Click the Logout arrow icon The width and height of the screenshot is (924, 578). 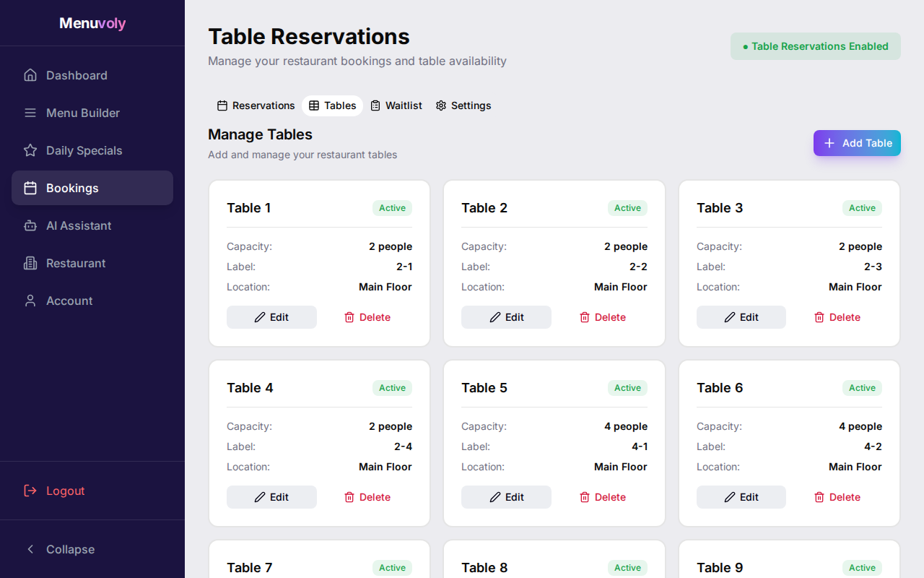coord(30,491)
